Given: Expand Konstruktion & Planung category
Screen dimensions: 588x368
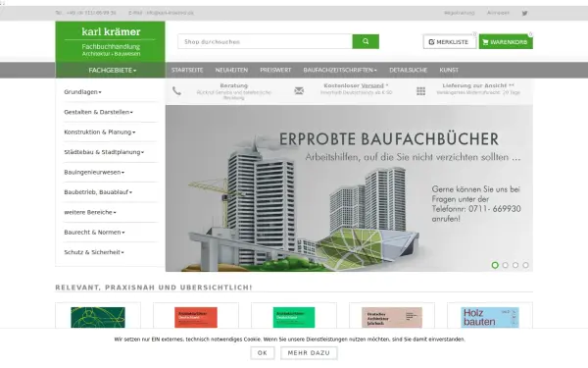Looking at the screenshot, I should tap(99, 132).
